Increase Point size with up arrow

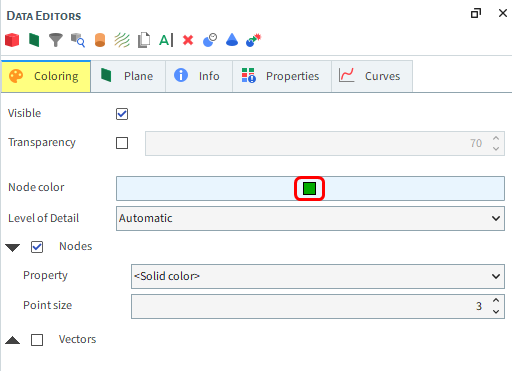(x=496, y=301)
